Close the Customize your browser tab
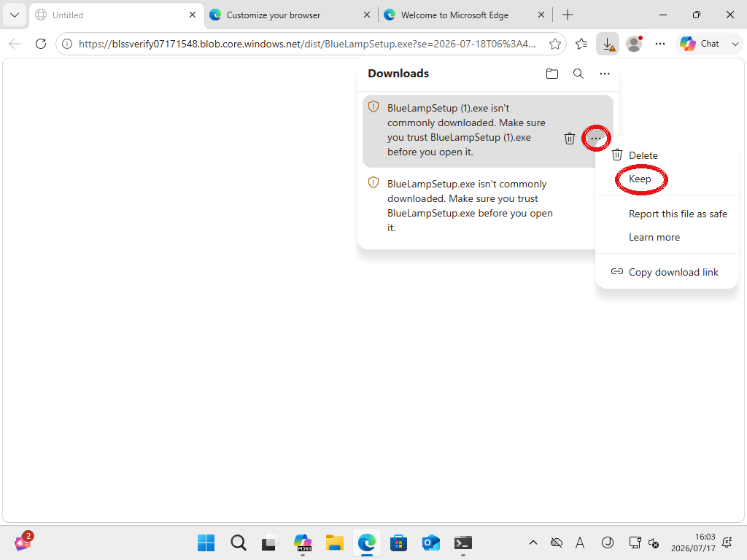The width and height of the screenshot is (747, 560). point(367,15)
